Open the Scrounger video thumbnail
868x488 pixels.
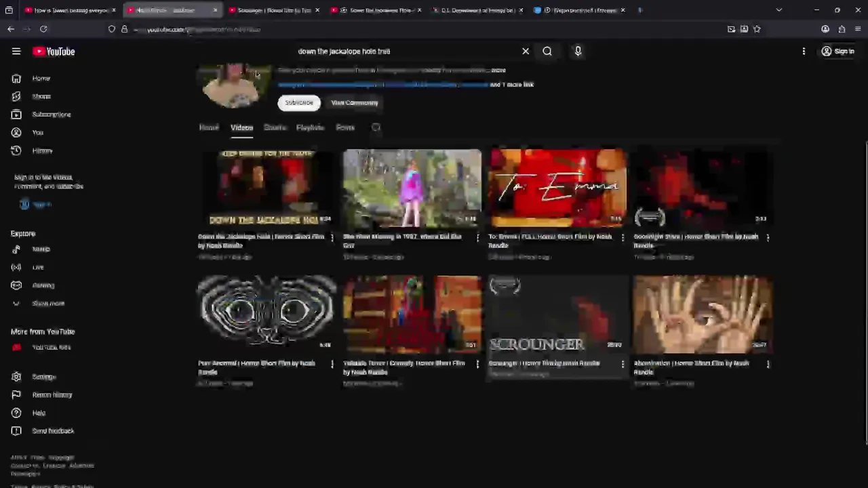[x=558, y=314]
